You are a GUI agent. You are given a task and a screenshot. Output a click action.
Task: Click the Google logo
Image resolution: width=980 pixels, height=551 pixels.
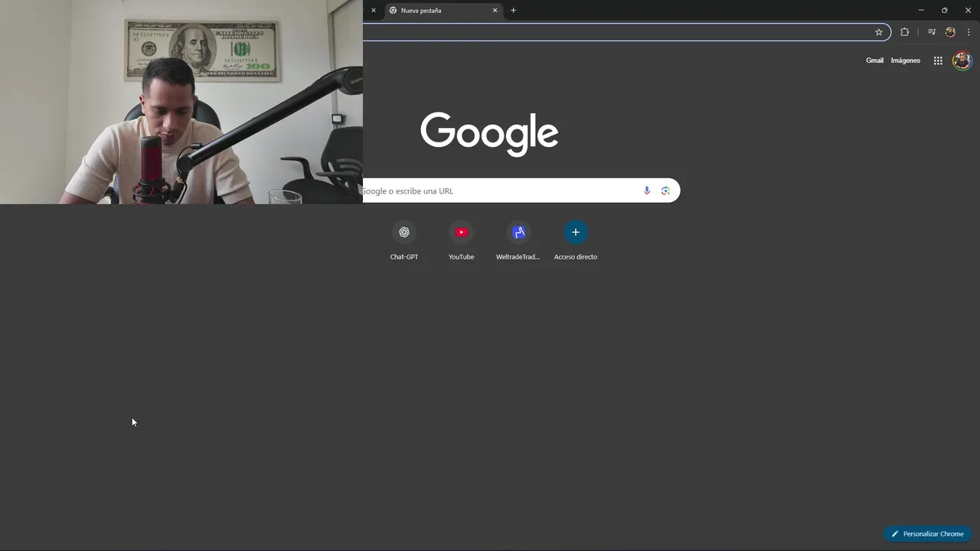point(489,134)
